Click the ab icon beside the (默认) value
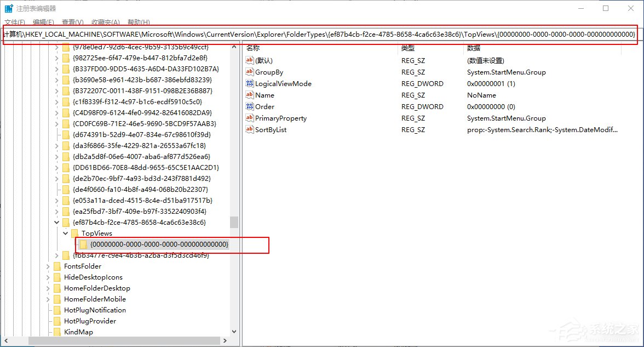The height and width of the screenshot is (347, 644). click(250, 60)
